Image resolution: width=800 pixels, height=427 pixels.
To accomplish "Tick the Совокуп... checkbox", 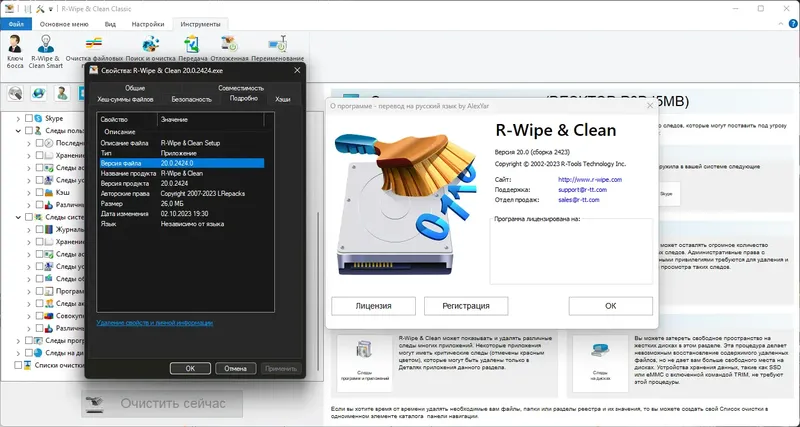I will click(39, 316).
